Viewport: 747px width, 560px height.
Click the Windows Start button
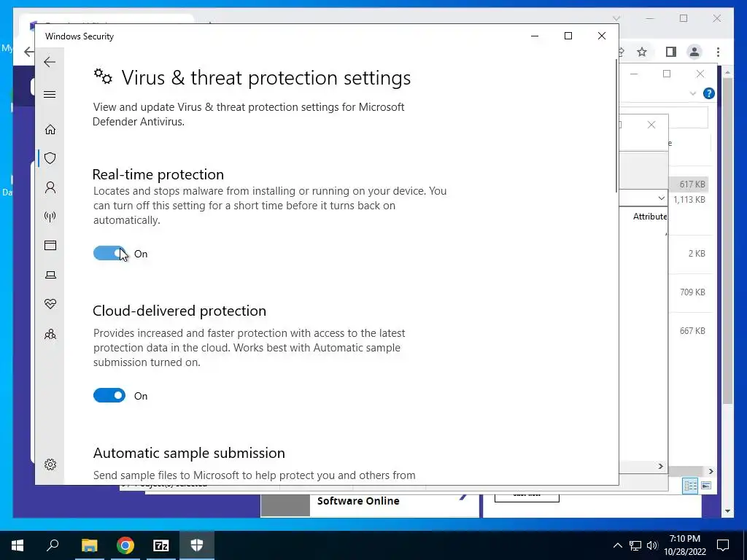pos(18,545)
